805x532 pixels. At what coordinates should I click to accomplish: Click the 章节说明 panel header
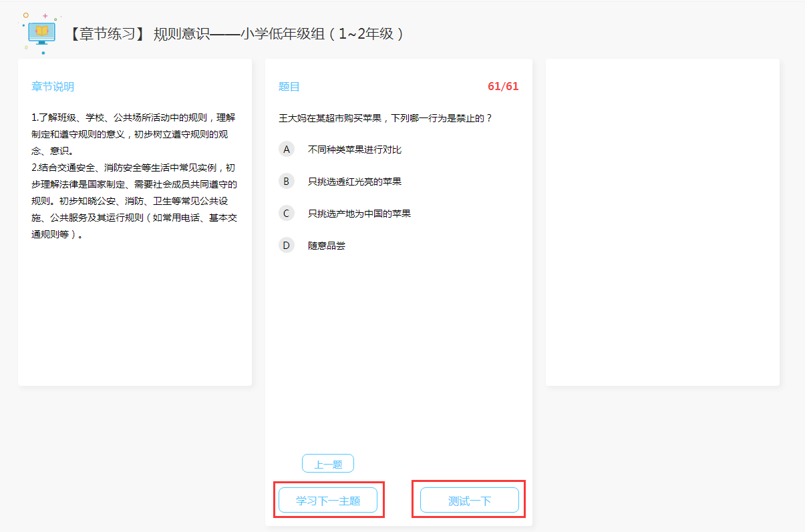tap(51, 86)
